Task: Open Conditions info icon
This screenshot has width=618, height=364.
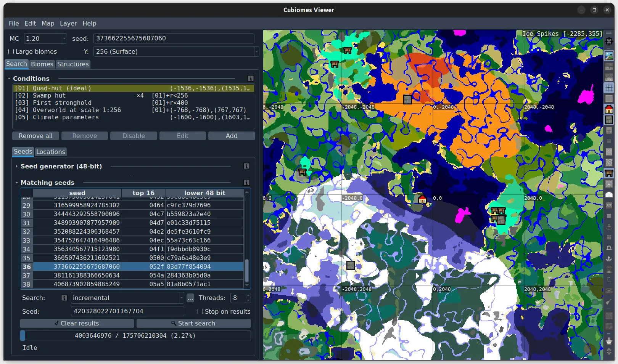Action: [251, 79]
